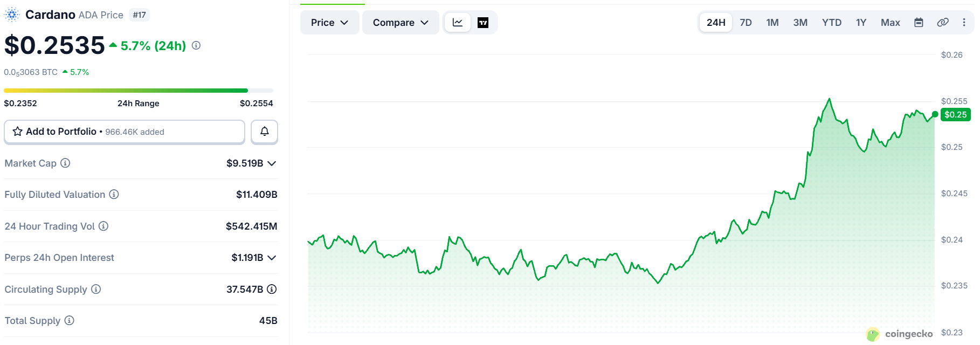
Task: Click the Total Supply info icon
Action: 69,320
